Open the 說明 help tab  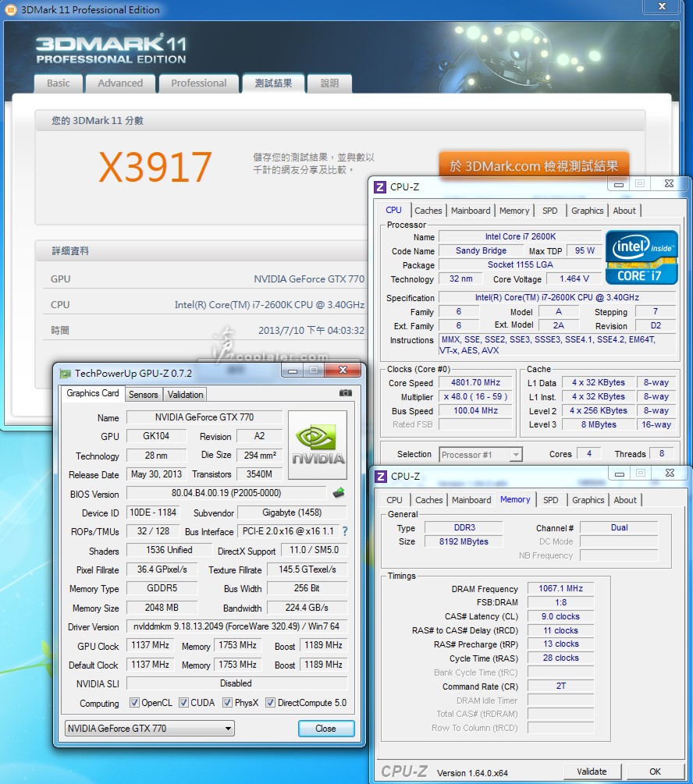329,83
